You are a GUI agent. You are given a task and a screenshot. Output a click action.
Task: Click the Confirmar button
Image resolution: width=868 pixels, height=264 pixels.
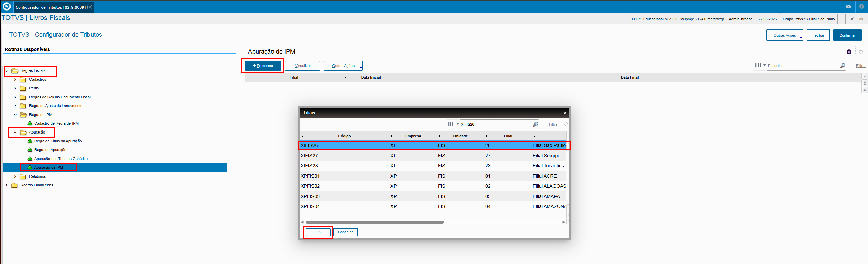point(847,35)
